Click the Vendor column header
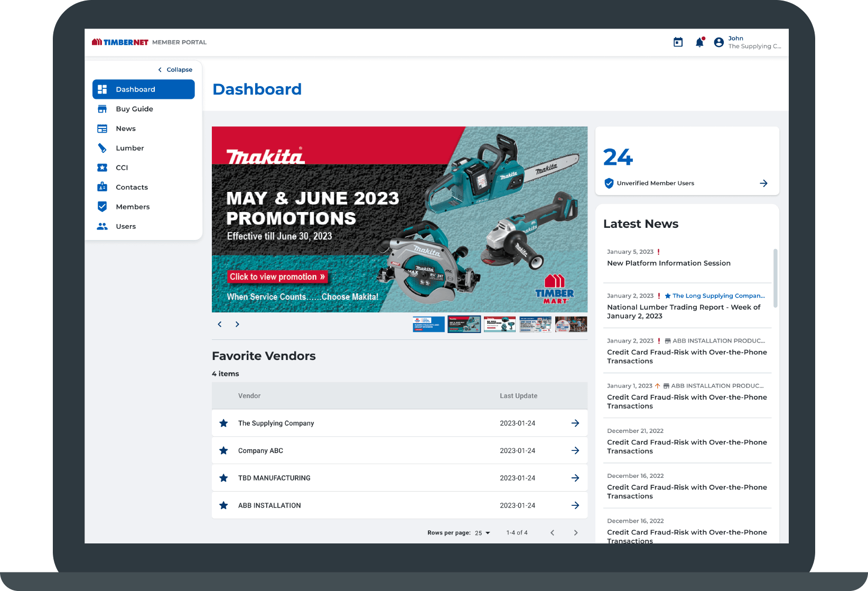This screenshot has height=591, width=868. coord(249,396)
